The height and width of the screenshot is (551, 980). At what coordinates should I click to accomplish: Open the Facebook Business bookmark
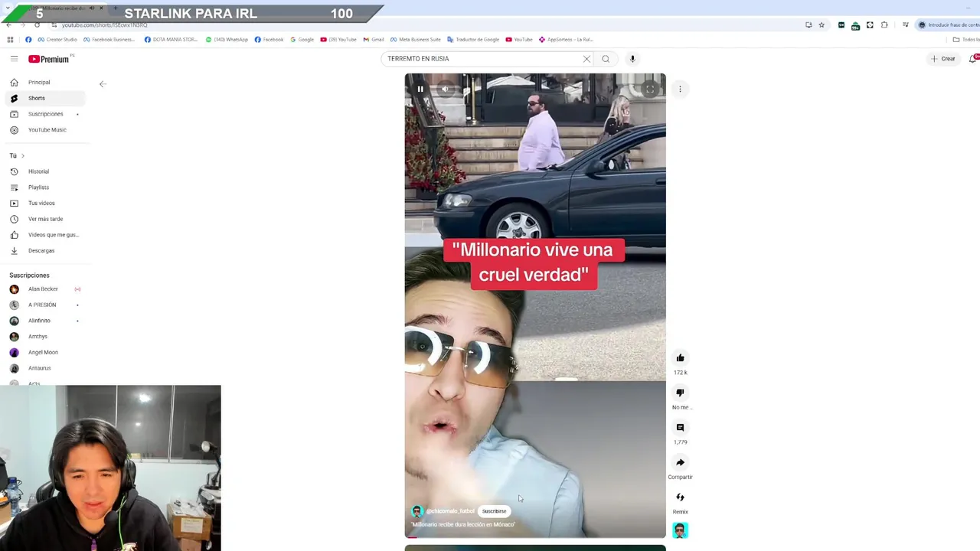click(x=109, y=40)
